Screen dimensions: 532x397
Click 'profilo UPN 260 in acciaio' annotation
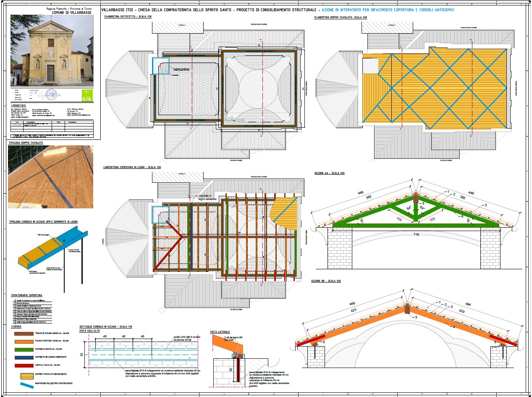187,339
